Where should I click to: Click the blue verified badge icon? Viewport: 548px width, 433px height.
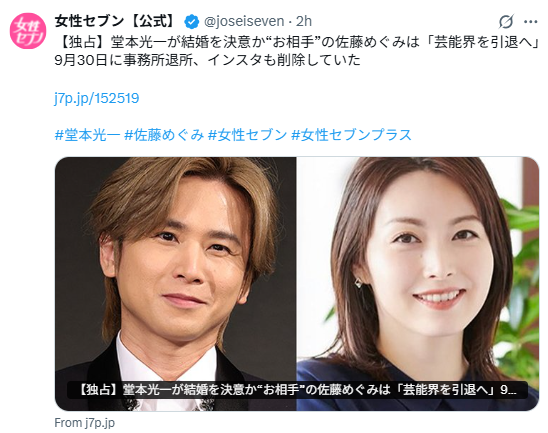(192, 22)
